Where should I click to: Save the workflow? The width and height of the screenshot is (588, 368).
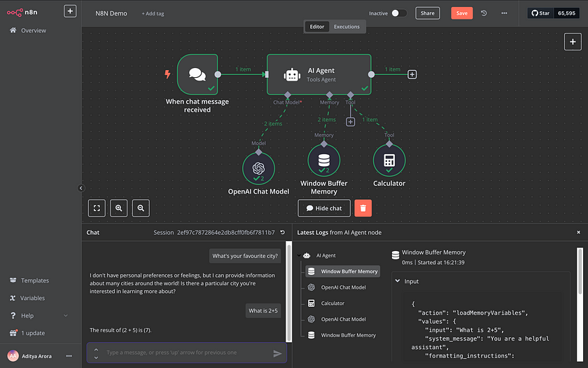(x=461, y=13)
